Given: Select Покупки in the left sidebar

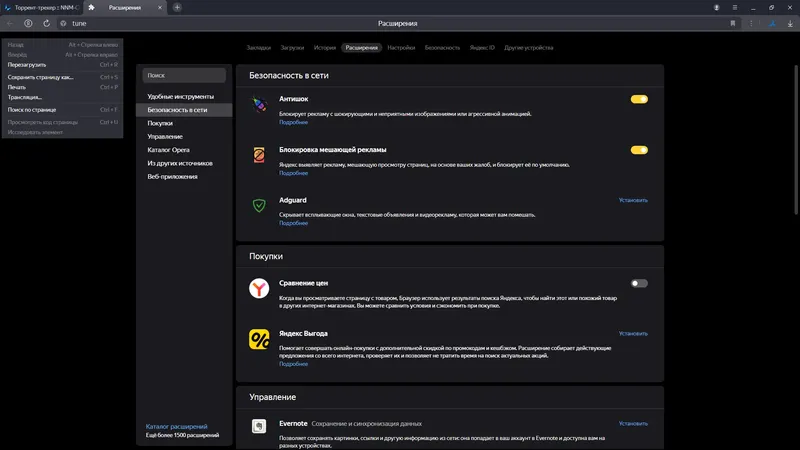Looking at the screenshot, I should [160, 123].
